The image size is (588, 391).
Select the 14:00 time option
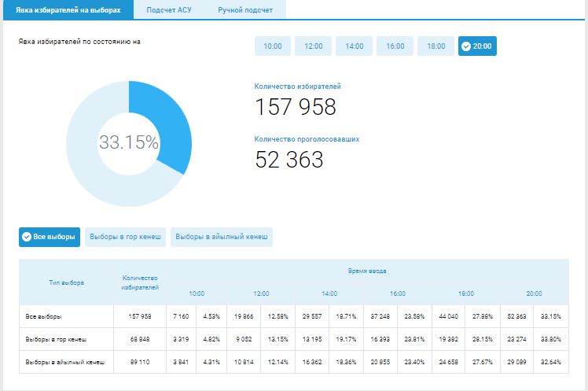point(355,46)
